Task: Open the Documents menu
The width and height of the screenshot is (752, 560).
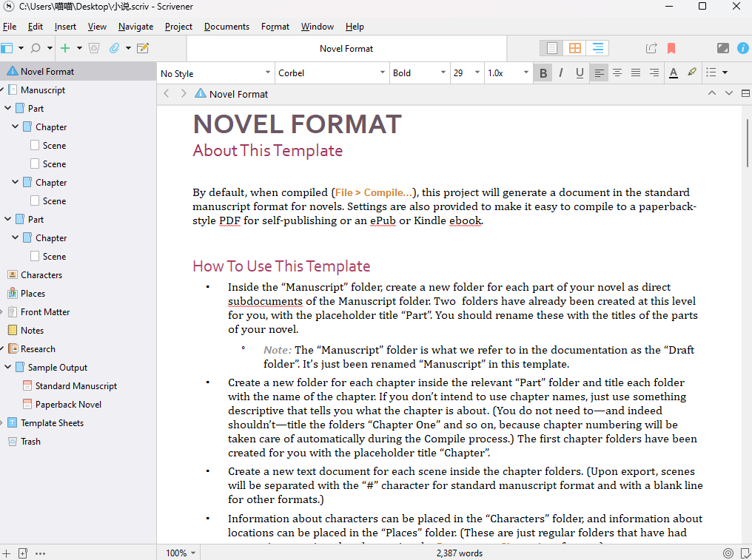Action: pyautogui.click(x=226, y=27)
